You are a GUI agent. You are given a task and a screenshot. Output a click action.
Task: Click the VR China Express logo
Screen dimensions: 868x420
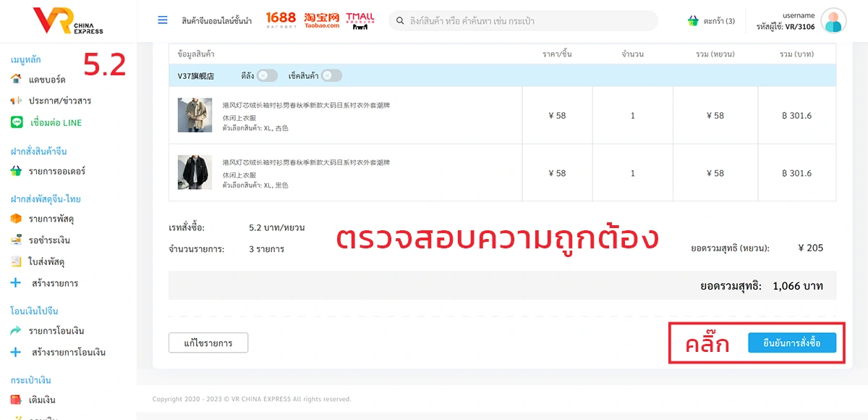click(68, 20)
